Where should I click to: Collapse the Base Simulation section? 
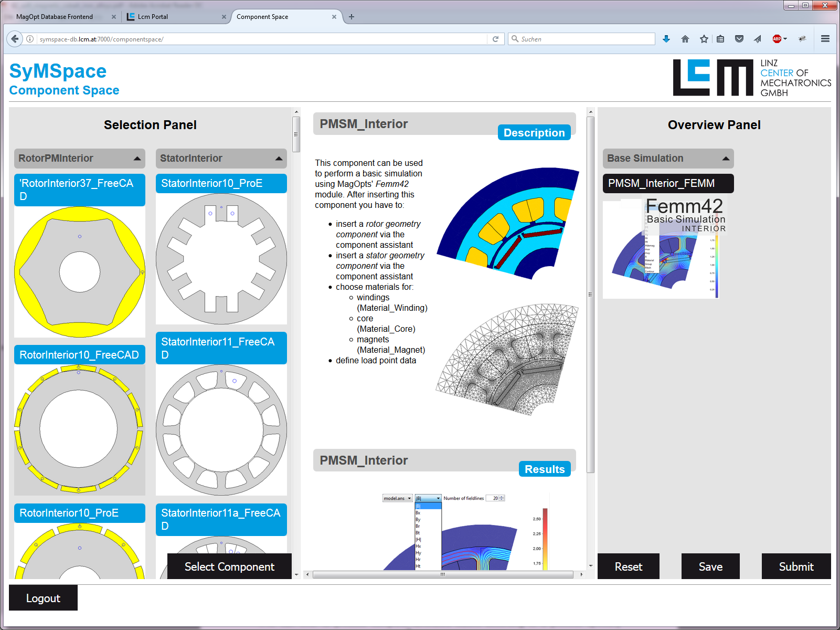pos(726,159)
